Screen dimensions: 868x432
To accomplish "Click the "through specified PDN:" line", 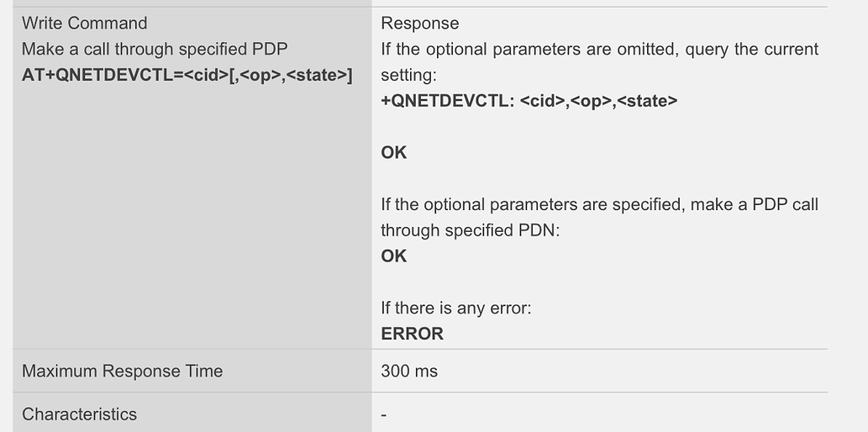I will 470,230.
